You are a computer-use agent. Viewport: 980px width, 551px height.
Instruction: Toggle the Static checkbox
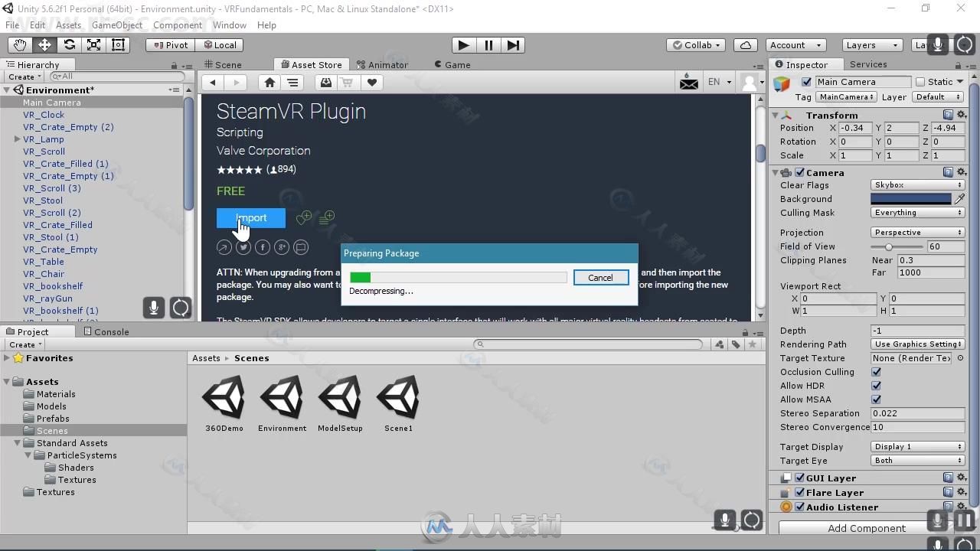click(920, 82)
